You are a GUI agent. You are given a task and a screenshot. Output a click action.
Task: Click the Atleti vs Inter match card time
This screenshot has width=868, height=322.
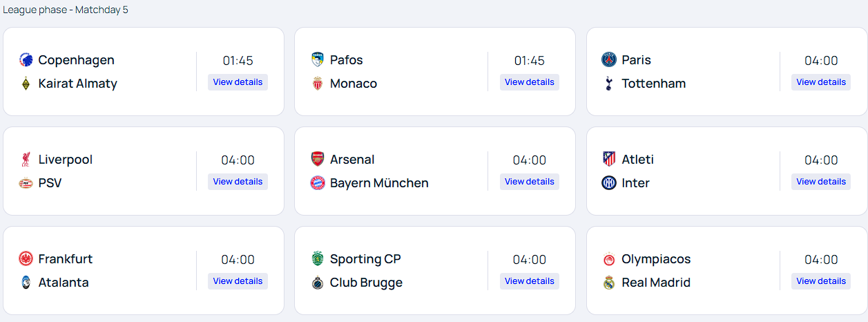tap(820, 160)
